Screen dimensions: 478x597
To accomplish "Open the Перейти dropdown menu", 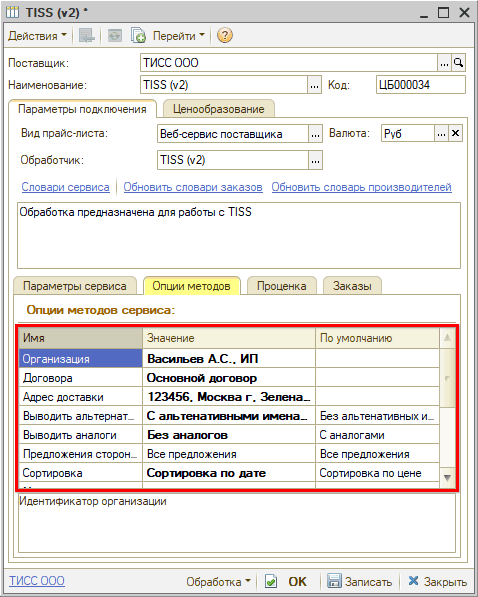I will (x=179, y=36).
